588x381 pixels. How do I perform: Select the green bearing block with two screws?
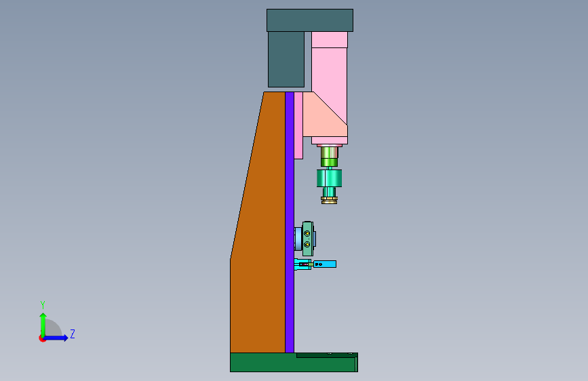(308, 239)
